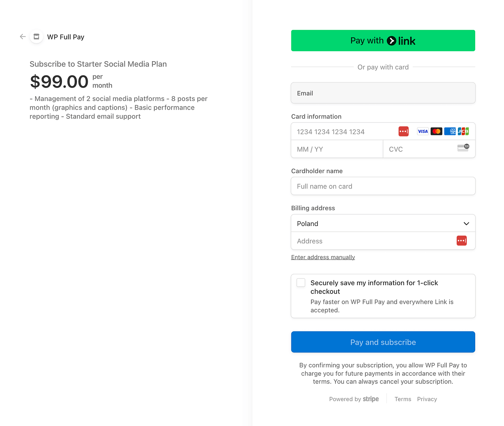Focus the MM / YY expiry field

tap(337, 149)
